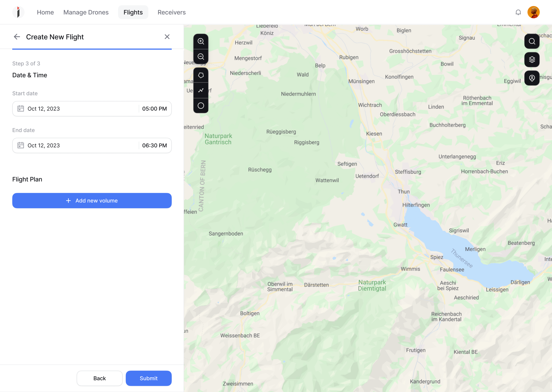Open the Manage Drones section
The image size is (552, 392).
tap(86, 12)
